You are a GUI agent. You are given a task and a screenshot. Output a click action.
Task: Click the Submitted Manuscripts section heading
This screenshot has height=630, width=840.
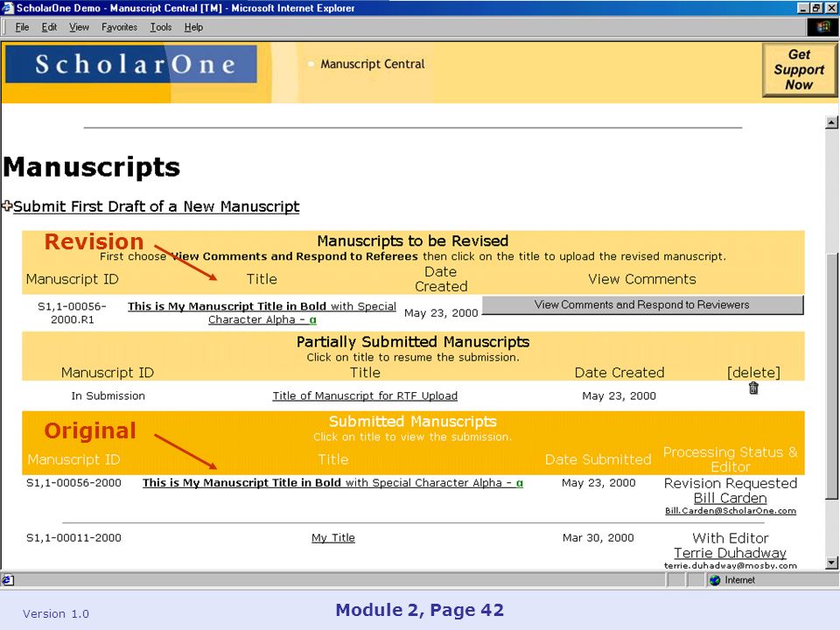[x=413, y=422]
